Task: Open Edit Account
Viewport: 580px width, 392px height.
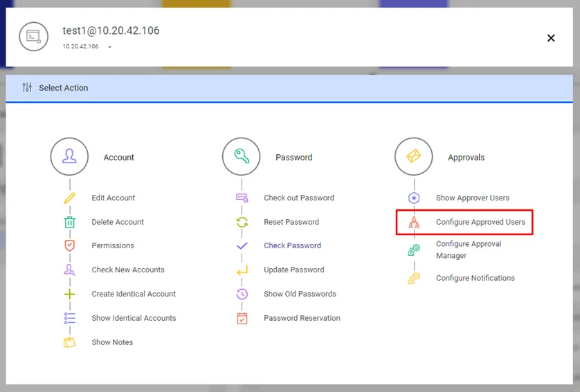Action: (114, 198)
